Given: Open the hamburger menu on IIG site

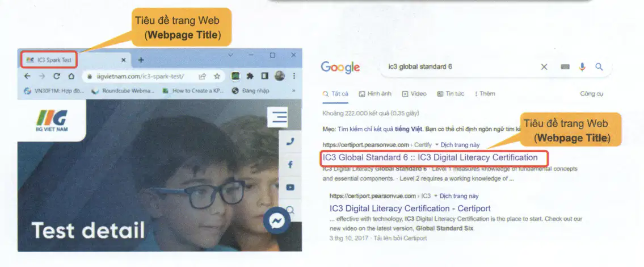Looking at the screenshot, I should [x=277, y=117].
